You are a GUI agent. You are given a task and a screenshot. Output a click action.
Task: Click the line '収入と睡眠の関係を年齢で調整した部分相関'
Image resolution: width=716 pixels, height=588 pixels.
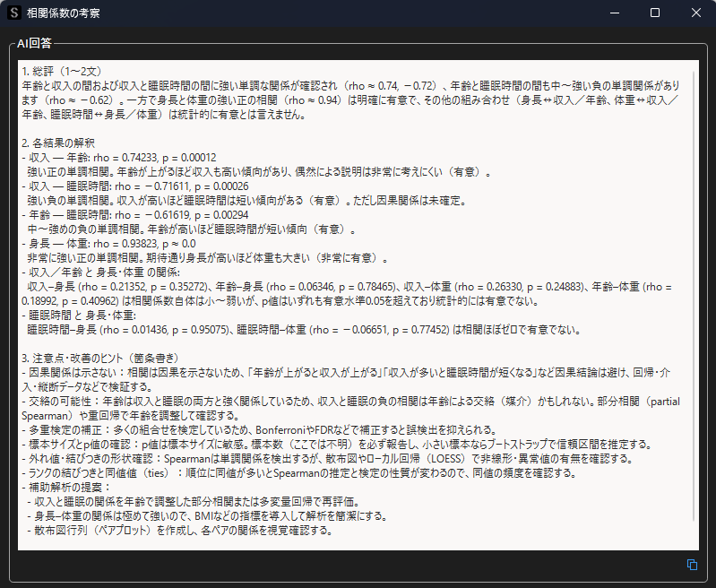[x=194, y=502]
